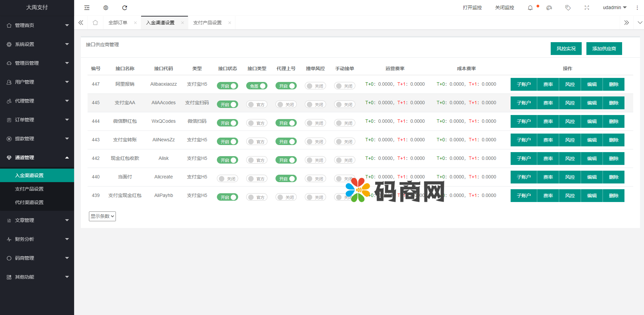Image resolution: width=644 pixels, height=315 pixels.
Task: Open the udadmin user dropdown
Action: click(x=614, y=8)
